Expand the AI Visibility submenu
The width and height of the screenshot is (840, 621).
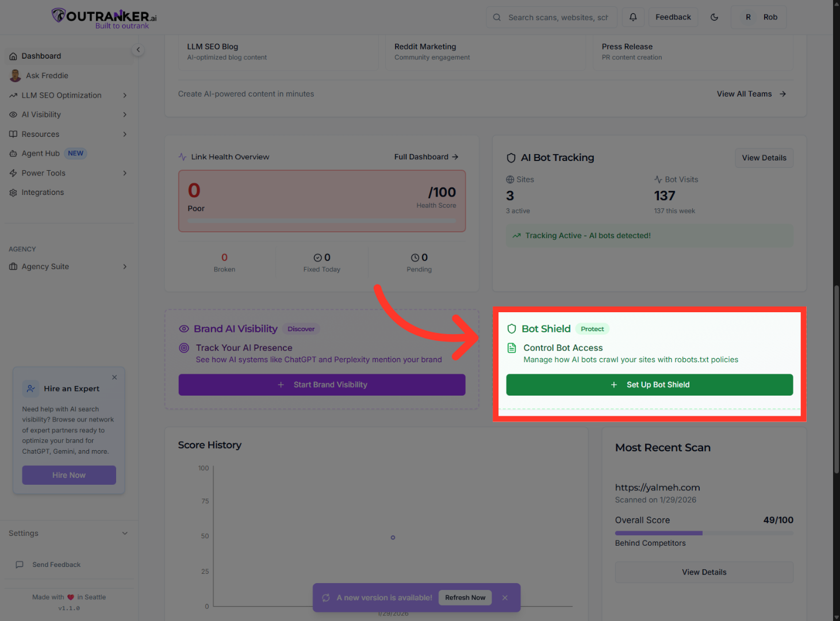point(125,115)
